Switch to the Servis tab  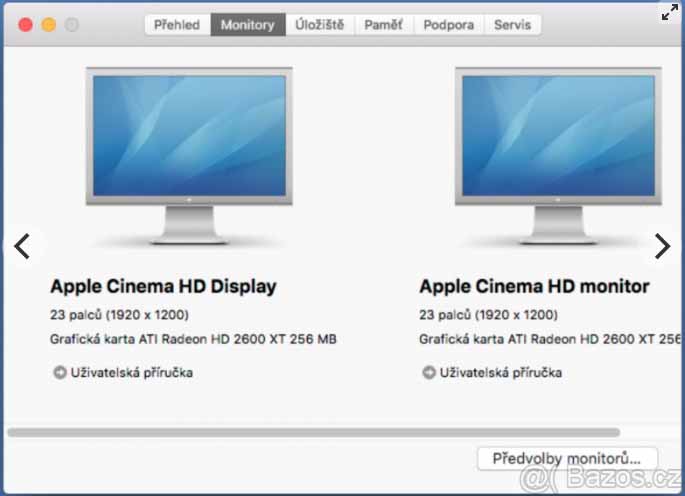pyautogui.click(x=512, y=25)
